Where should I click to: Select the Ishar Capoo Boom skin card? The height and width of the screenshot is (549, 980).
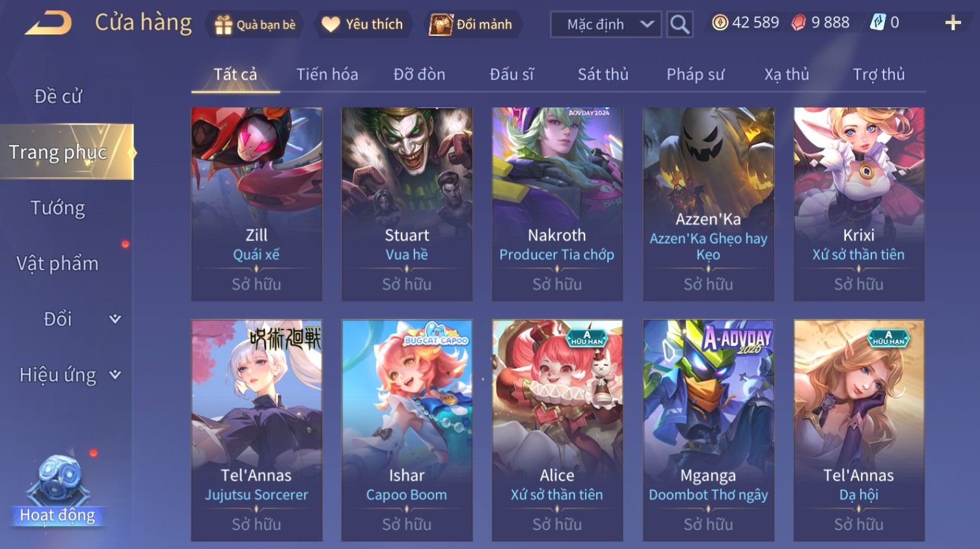pos(407,430)
